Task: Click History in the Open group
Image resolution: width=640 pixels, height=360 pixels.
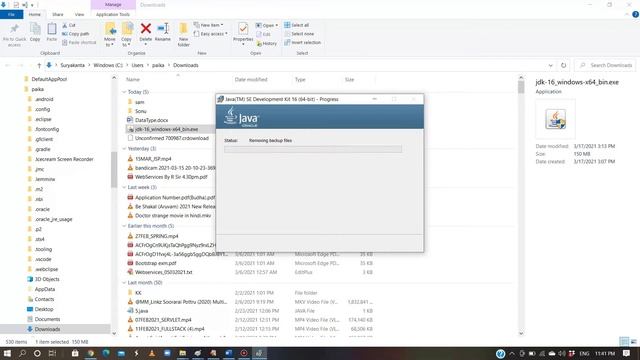Action: point(267,43)
